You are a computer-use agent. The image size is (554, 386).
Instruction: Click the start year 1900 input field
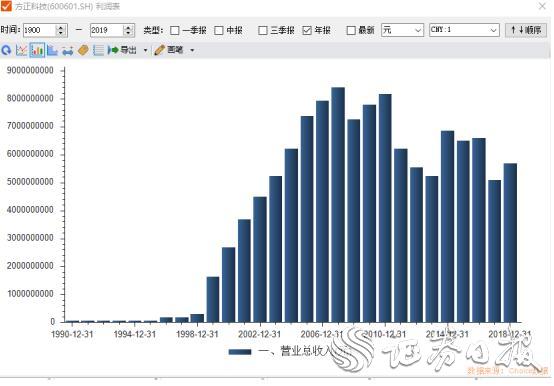point(39,30)
